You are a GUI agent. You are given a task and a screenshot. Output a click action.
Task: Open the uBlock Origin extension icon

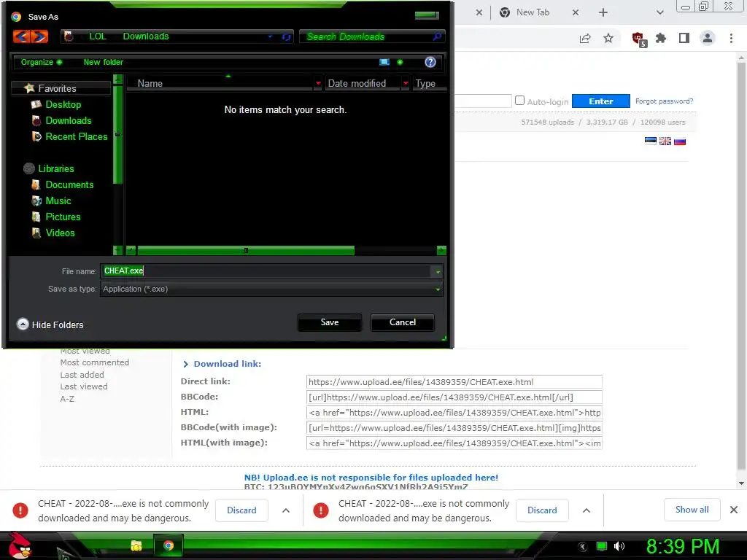(x=638, y=39)
